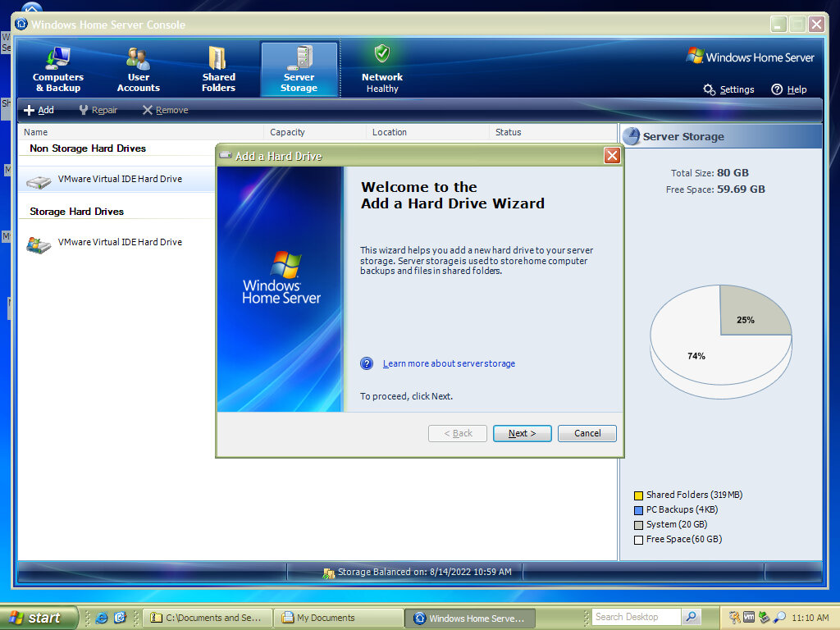Select the Server Storage tab icon
Screen dimensions: 840x630
coord(299,58)
